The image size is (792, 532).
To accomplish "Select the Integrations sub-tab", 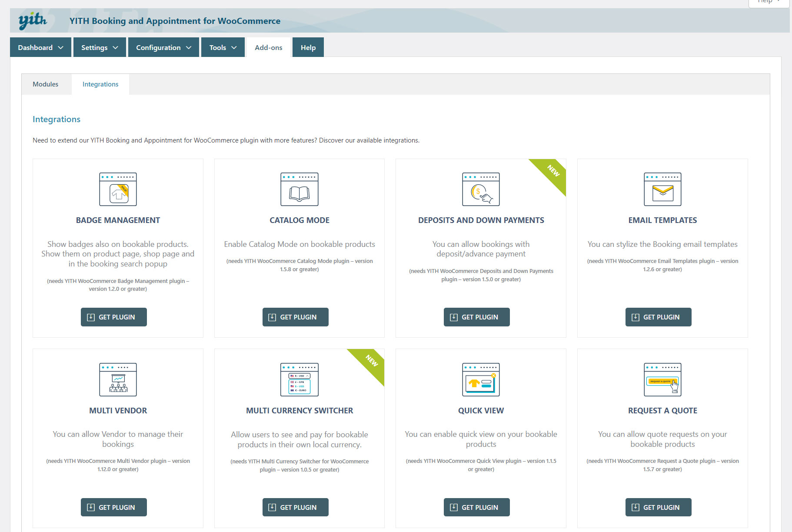I will click(x=100, y=84).
